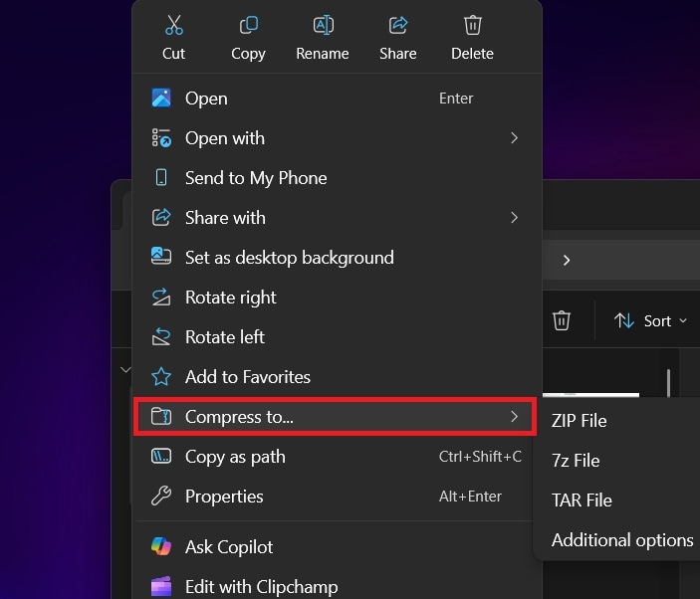Click the Delete trash icon in context menu

tap(472, 26)
